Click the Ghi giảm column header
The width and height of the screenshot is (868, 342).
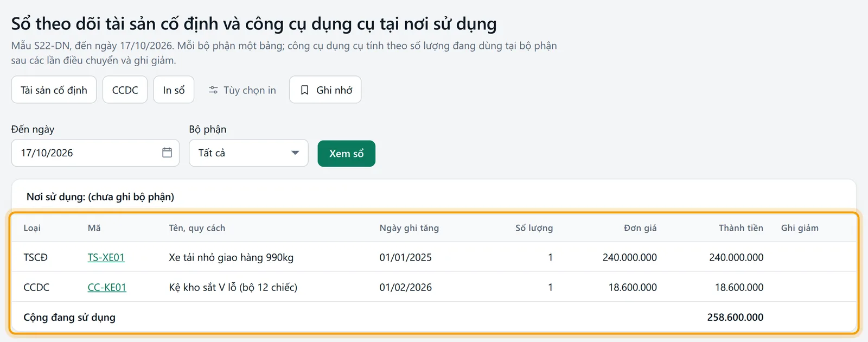[x=800, y=228]
